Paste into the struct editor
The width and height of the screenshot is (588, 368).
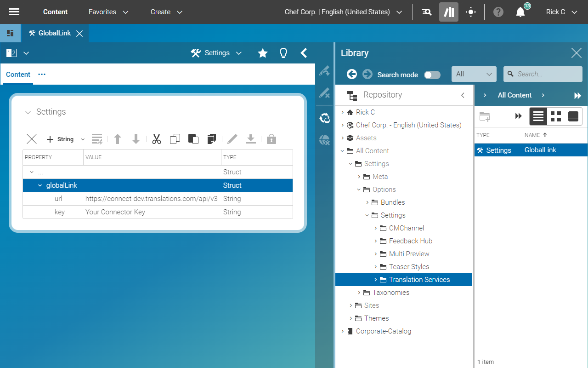coord(193,138)
